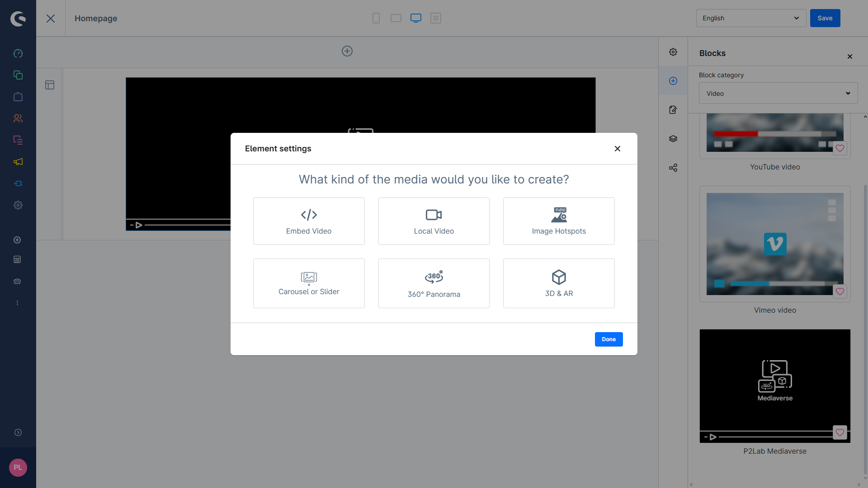The image size is (868, 488).
Task: Open the Customers sidebar icon
Action: (18, 118)
